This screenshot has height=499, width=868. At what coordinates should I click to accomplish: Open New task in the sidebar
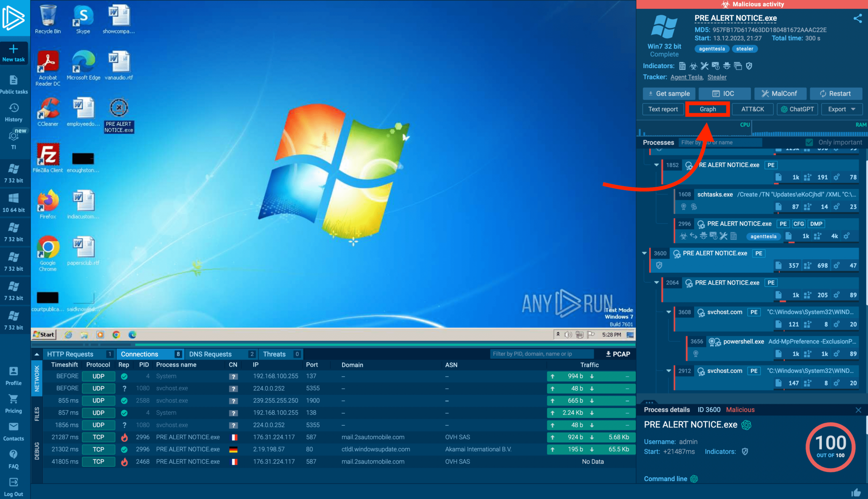(x=14, y=53)
